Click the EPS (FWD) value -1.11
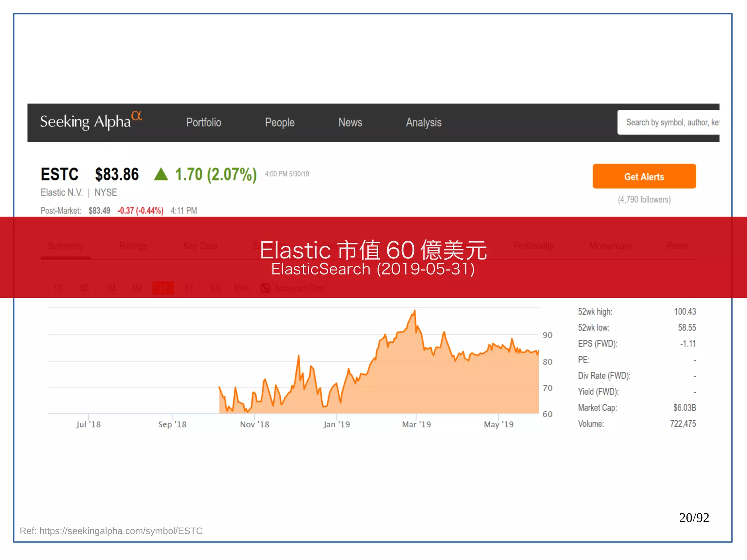The width and height of the screenshot is (747, 560). [x=688, y=344]
